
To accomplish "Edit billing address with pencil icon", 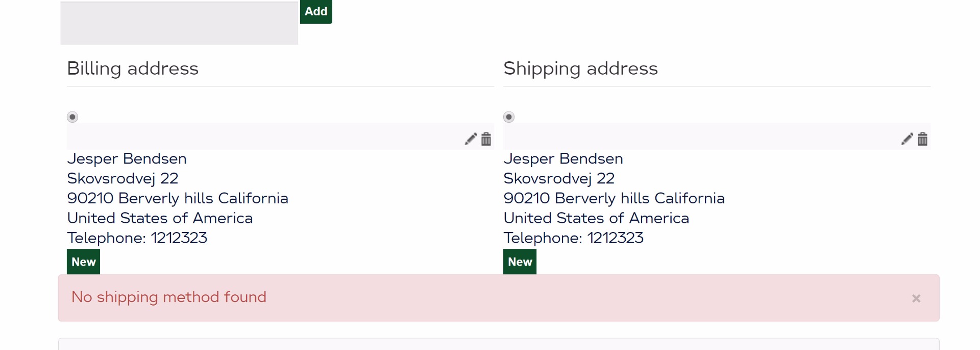I will (x=470, y=139).
